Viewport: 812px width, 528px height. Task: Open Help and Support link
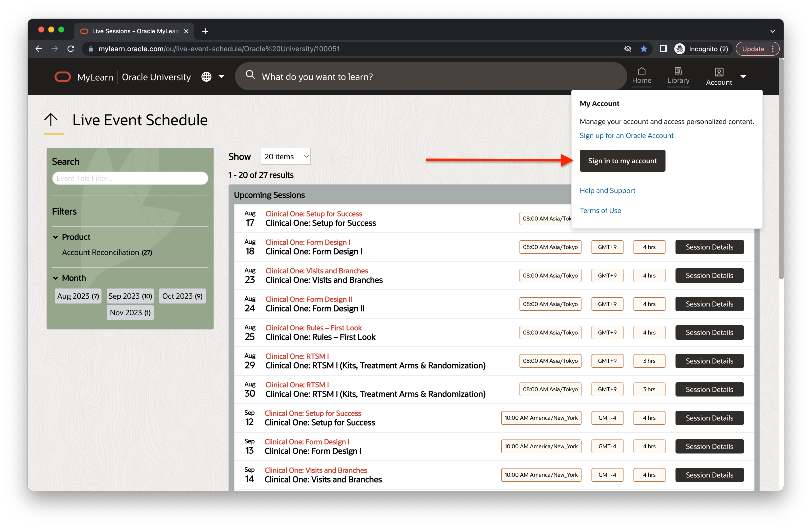coord(607,191)
